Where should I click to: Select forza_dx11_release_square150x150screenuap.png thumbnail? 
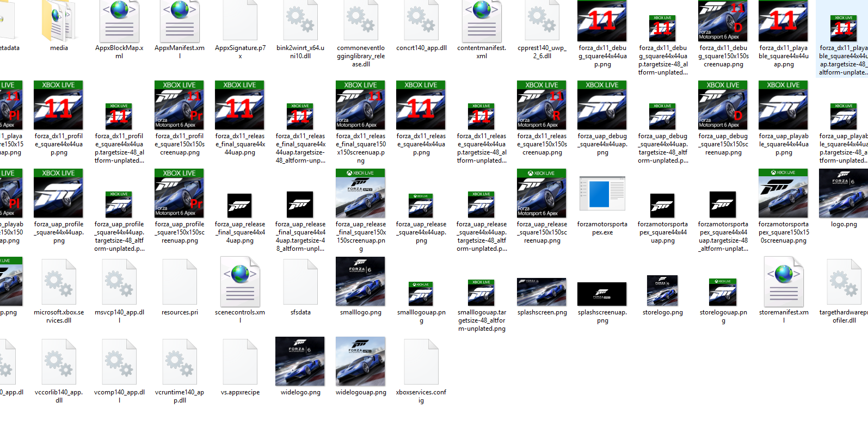[542, 106]
